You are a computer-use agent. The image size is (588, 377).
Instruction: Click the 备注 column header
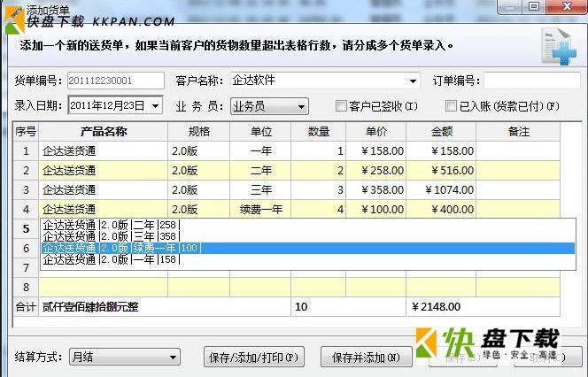click(x=518, y=132)
